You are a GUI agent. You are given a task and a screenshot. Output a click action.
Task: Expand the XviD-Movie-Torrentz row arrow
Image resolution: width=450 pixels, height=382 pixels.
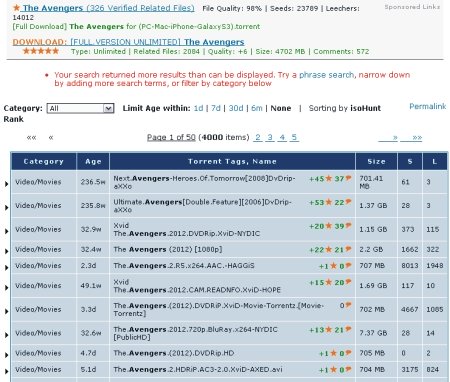click(6, 311)
